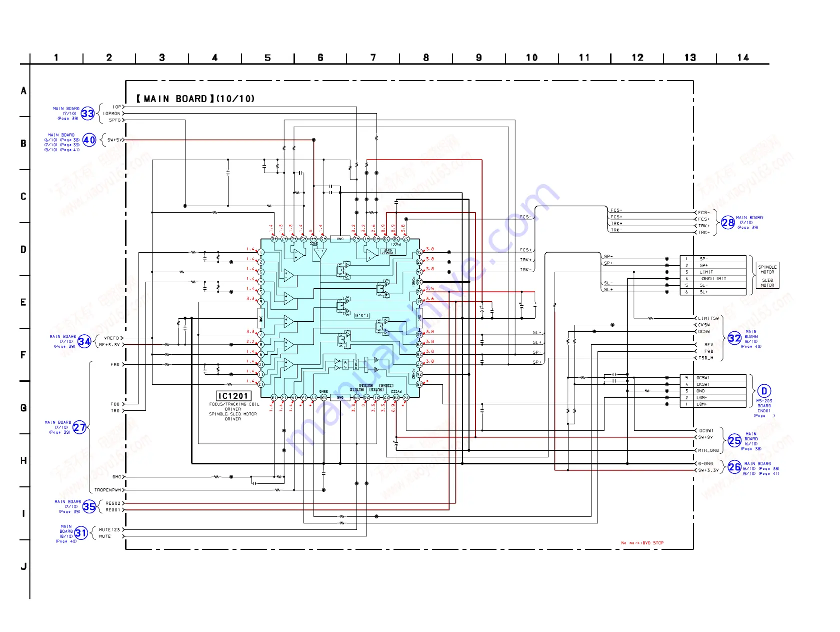Click the SW+5V signal label

114,140
